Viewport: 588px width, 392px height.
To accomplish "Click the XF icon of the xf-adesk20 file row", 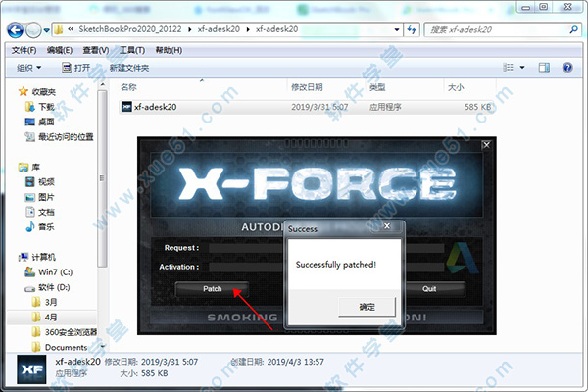I will coord(126,107).
